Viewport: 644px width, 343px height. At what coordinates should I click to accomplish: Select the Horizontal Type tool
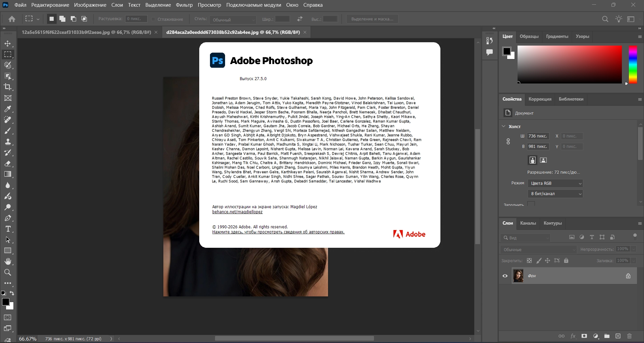(8, 229)
